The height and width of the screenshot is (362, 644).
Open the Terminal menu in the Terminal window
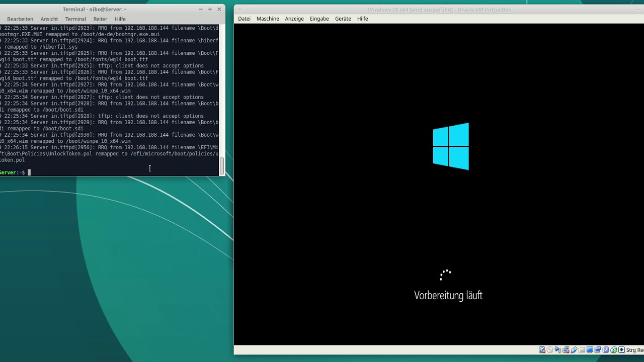click(75, 19)
